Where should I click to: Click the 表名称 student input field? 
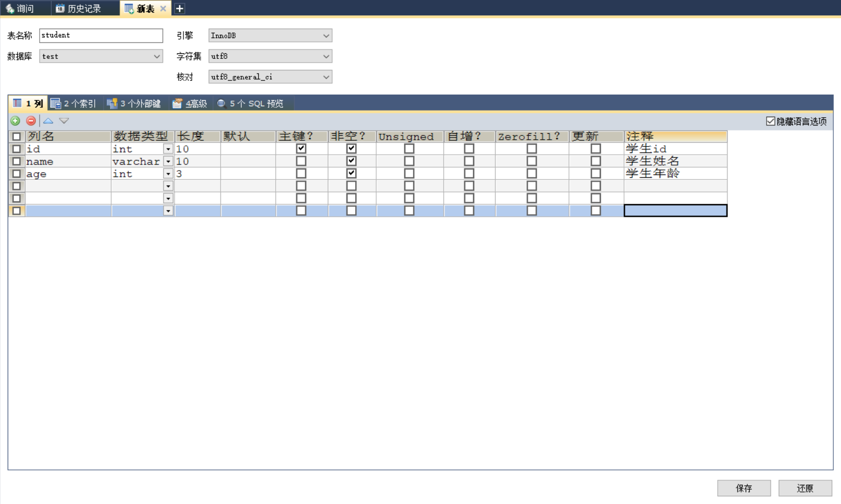point(101,35)
